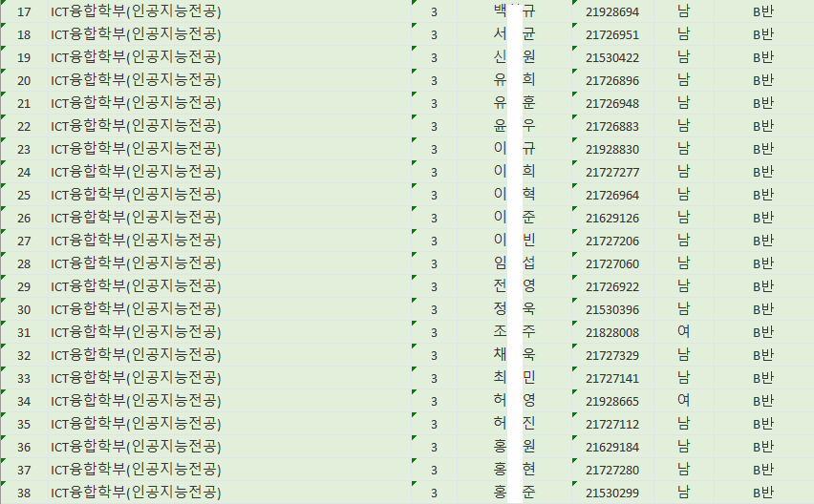Click the cell with ID 21530396
This screenshot has height=504, width=814.
coord(611,309)
